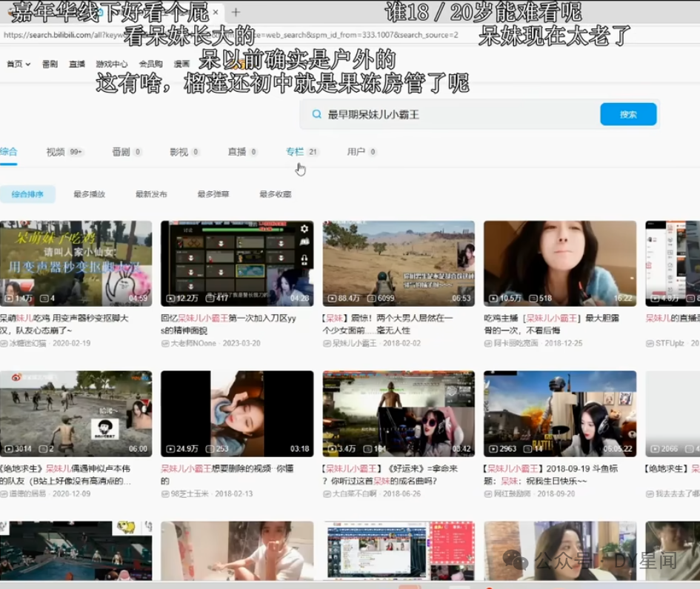Open 番剧 in the top navigation bar

point(50,64)
